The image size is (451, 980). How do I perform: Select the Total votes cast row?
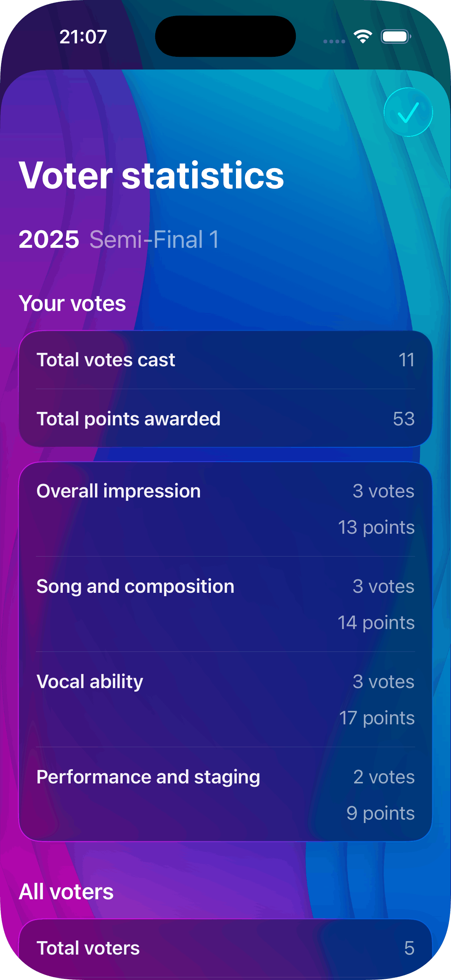(225, 360)
